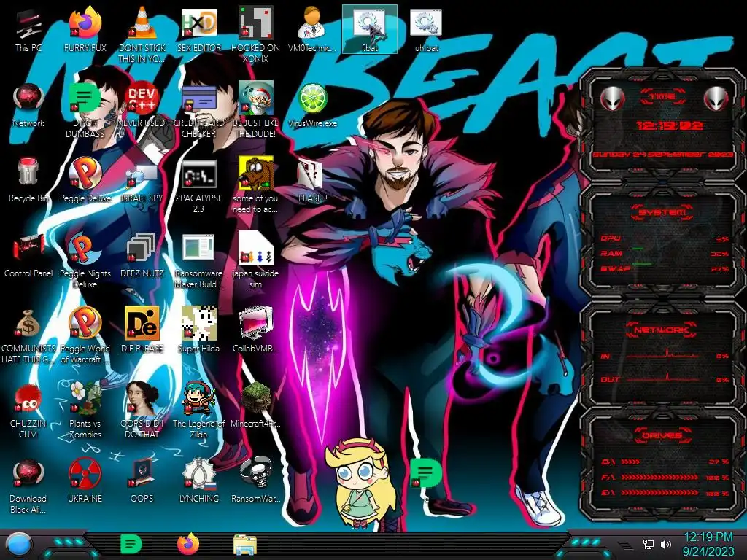Image resolution: width=747 pixels, height=560 pixels.
Task: Open the VM0Technic desktop icon
Action: point(312,28)
